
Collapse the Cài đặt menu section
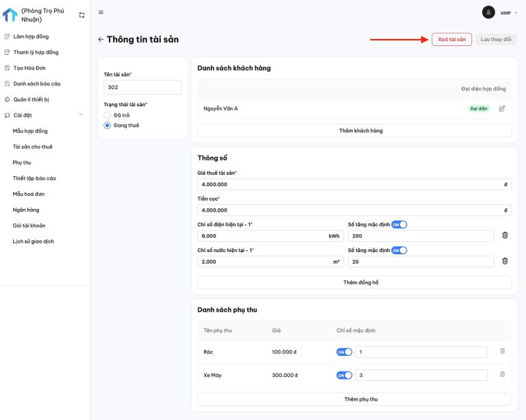(x=81, y=115)
